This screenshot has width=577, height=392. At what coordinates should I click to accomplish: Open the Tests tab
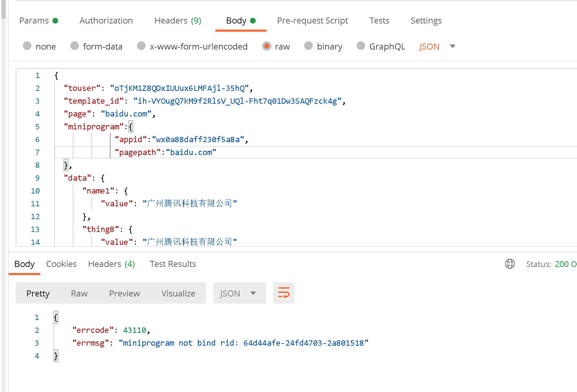pos(379,21)
